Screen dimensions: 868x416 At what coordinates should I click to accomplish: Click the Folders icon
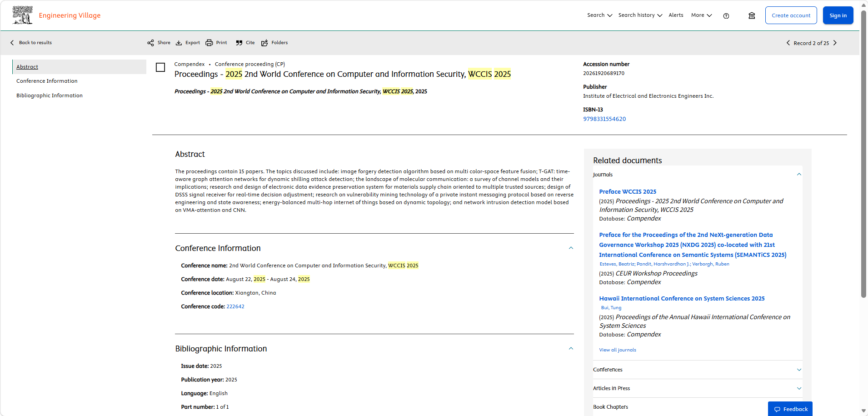264,43
